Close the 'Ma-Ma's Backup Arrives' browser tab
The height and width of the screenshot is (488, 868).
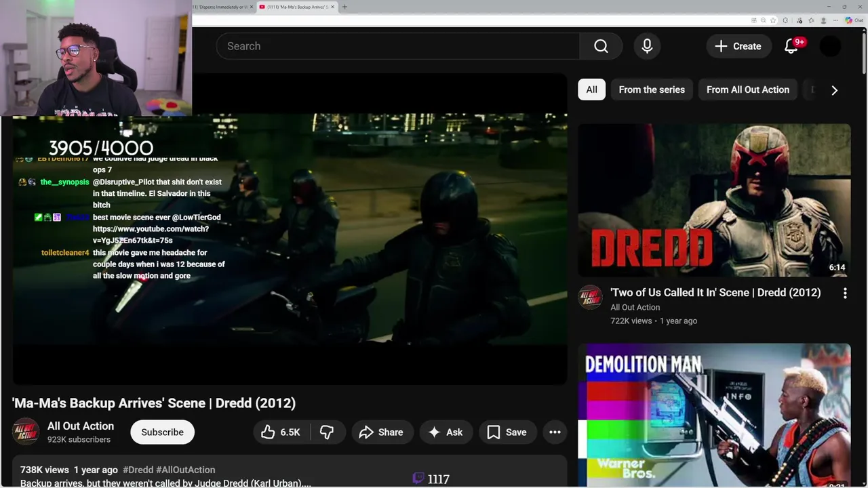coord(332,7)
